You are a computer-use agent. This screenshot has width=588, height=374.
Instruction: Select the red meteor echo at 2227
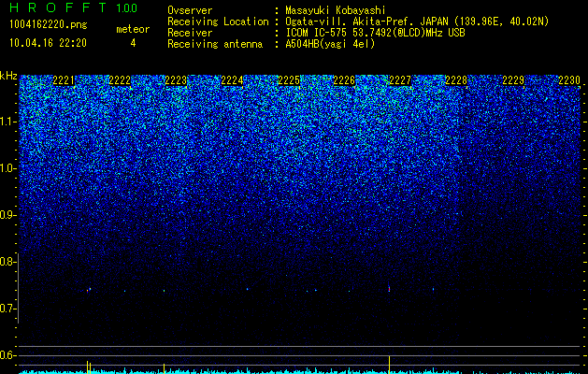tap(389, 289)
